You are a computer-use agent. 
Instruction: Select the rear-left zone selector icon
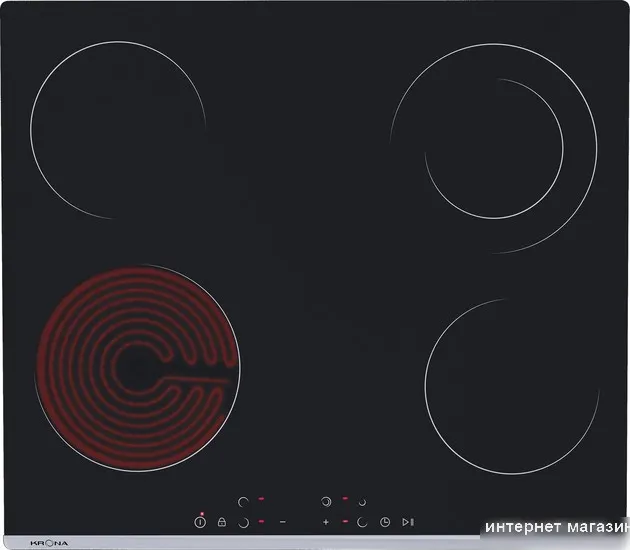coord(243,502)
